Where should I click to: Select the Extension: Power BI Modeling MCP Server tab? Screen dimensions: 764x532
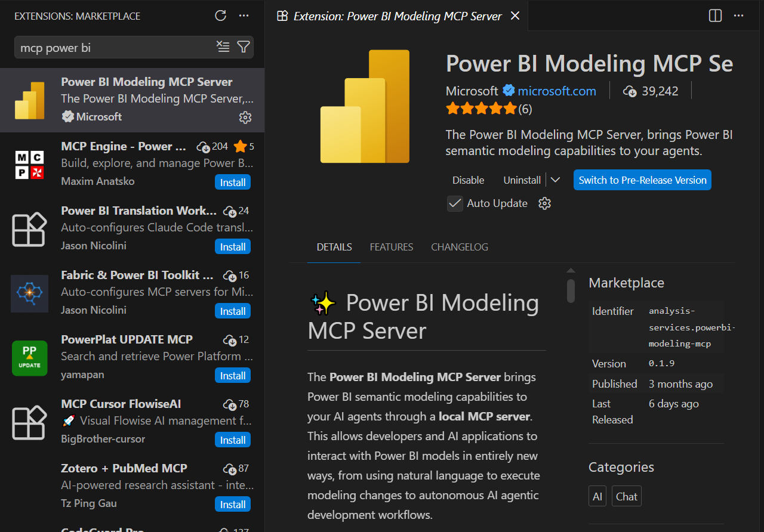[x=397, y=16]
